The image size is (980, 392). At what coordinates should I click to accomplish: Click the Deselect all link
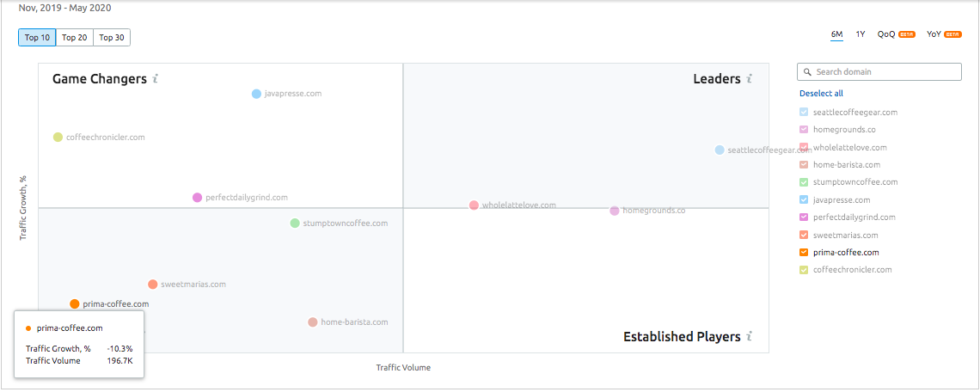(821, 94)
